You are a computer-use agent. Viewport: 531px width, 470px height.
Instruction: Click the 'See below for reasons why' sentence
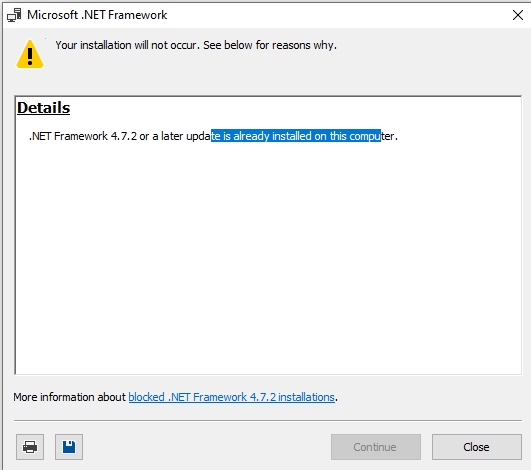click(270, 45)
